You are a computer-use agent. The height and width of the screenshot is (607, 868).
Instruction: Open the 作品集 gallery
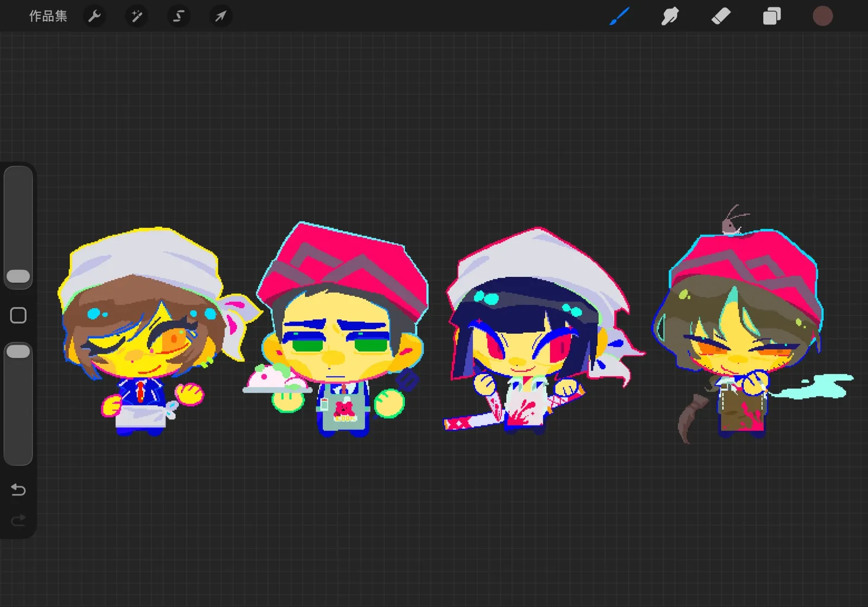[48, 16]
